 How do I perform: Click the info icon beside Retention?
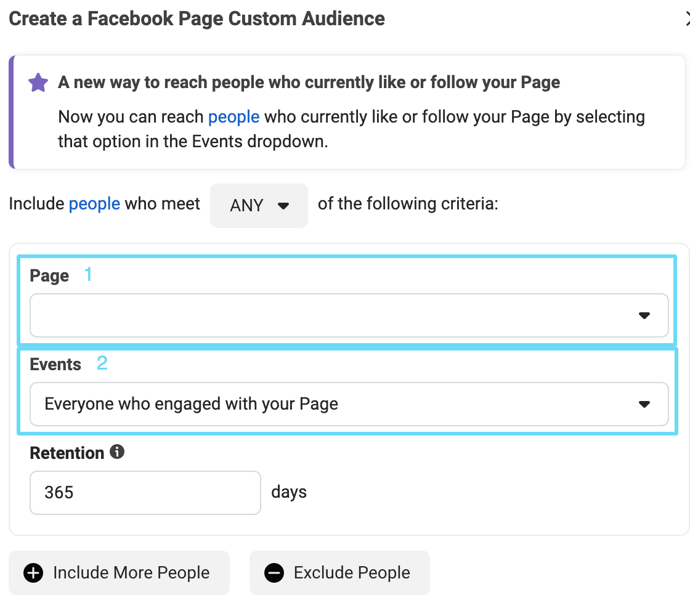click(x=117, y=452)
